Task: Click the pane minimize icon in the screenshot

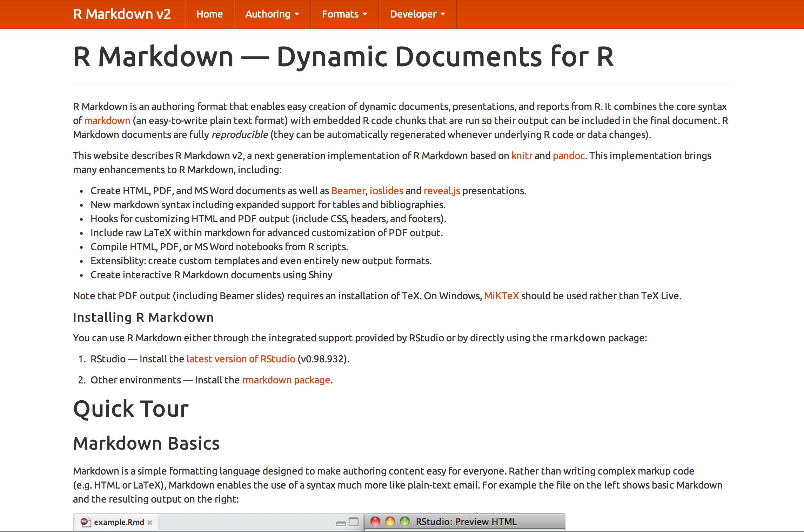Action: click(341, 523)
